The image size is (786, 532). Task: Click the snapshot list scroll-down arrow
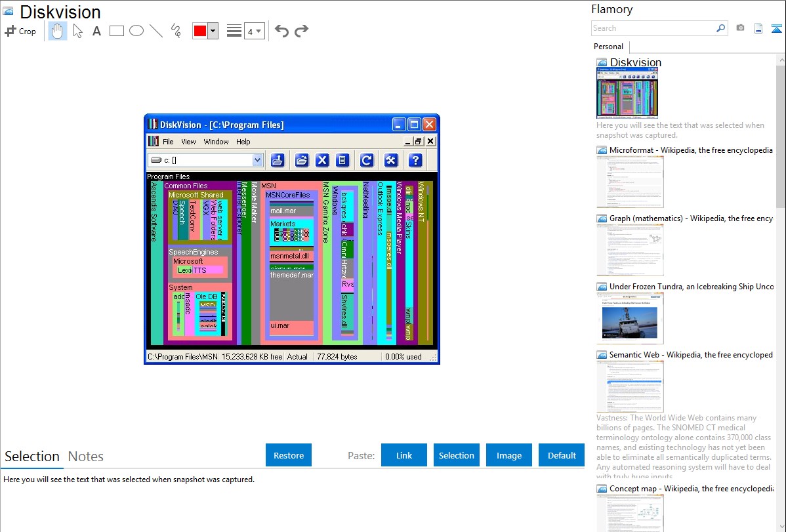pos(781,526)
